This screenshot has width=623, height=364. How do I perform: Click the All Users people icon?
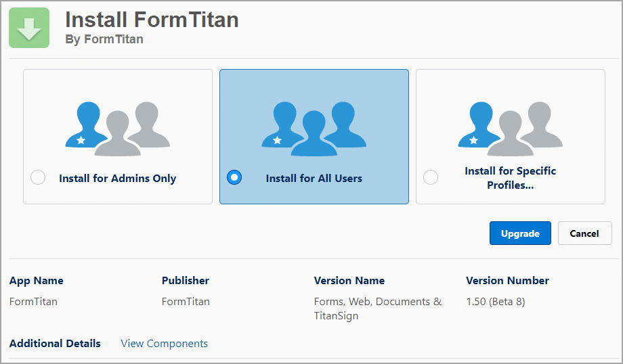[x=314, y=129]
